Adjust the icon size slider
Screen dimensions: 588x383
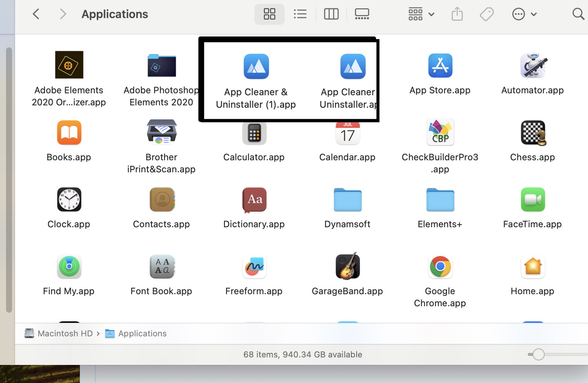click(539, 354)
